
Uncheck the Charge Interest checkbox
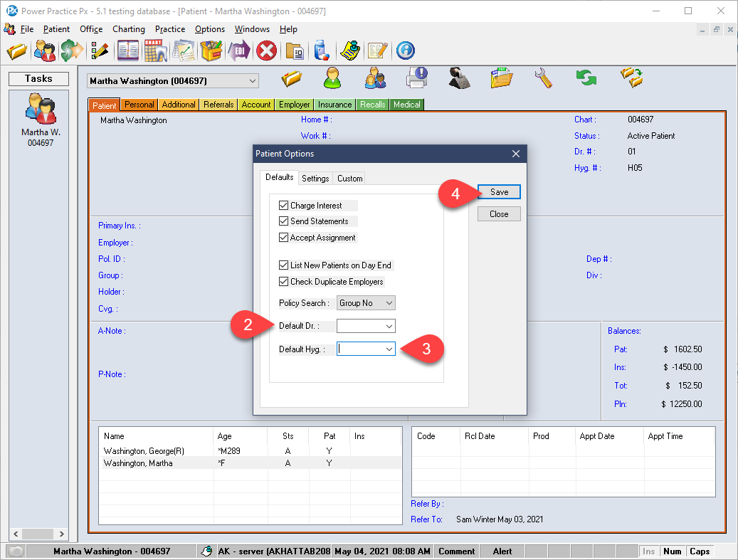tap(283, 206)
